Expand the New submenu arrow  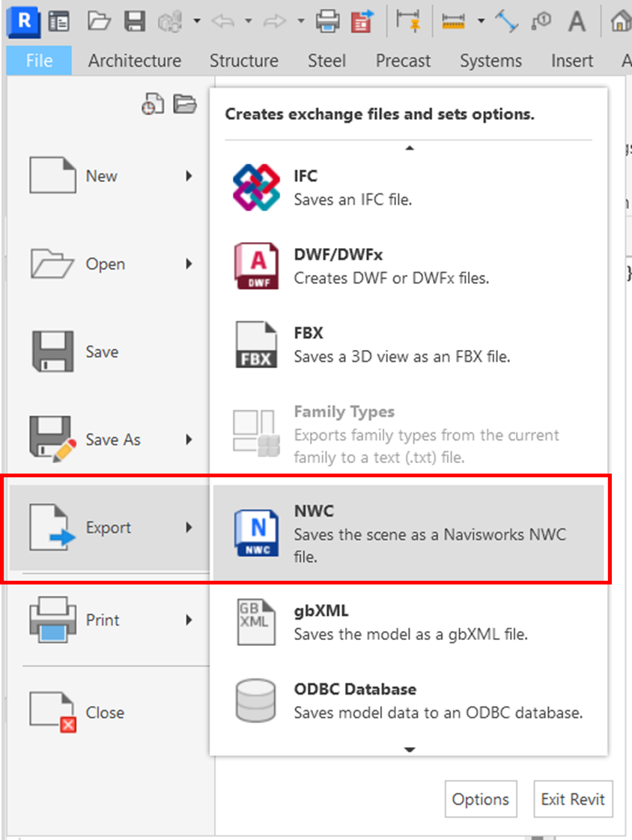[x=189, y=176]
